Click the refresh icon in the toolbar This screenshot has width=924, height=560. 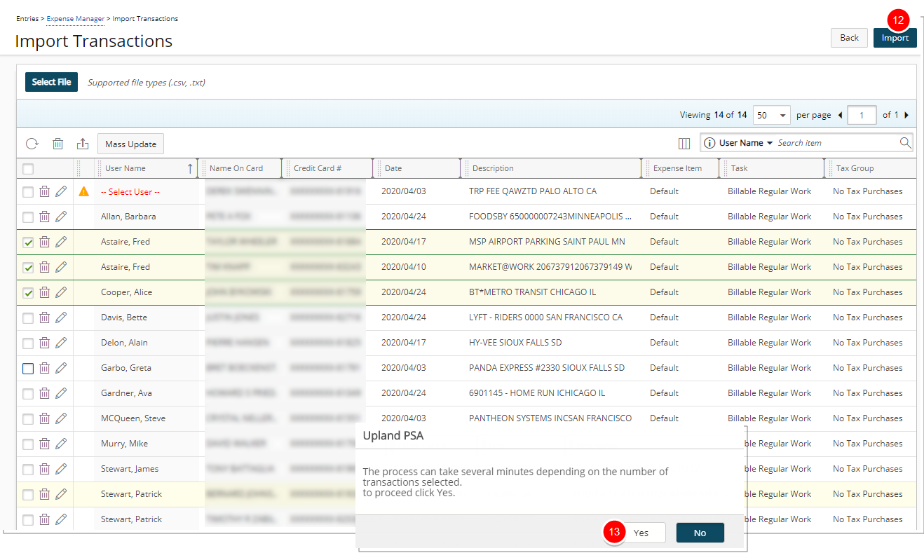(x=32, y=144)
